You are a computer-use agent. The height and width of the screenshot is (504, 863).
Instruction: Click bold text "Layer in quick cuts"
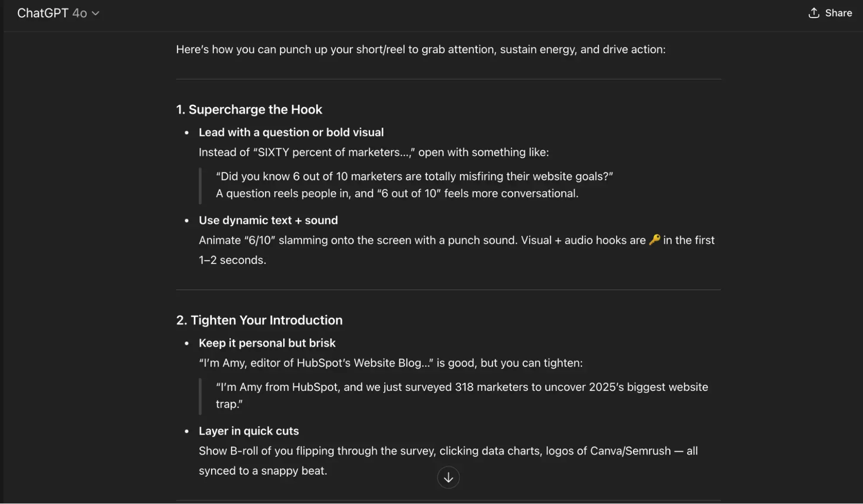click(x=249, y=431)
